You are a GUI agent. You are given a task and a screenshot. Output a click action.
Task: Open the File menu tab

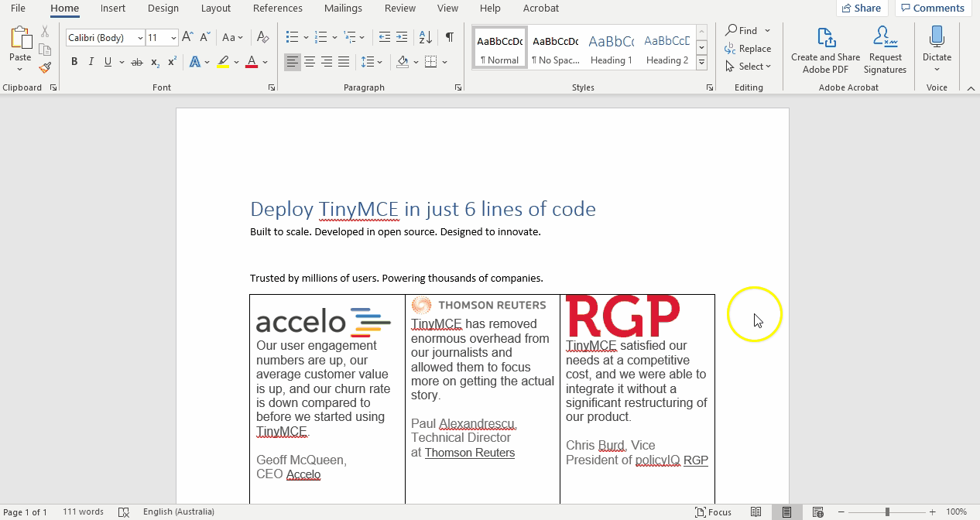[18, 8]
